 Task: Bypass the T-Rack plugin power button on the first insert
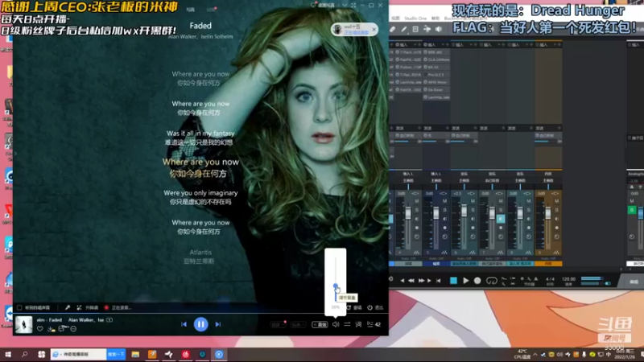(x=397, y=52)
